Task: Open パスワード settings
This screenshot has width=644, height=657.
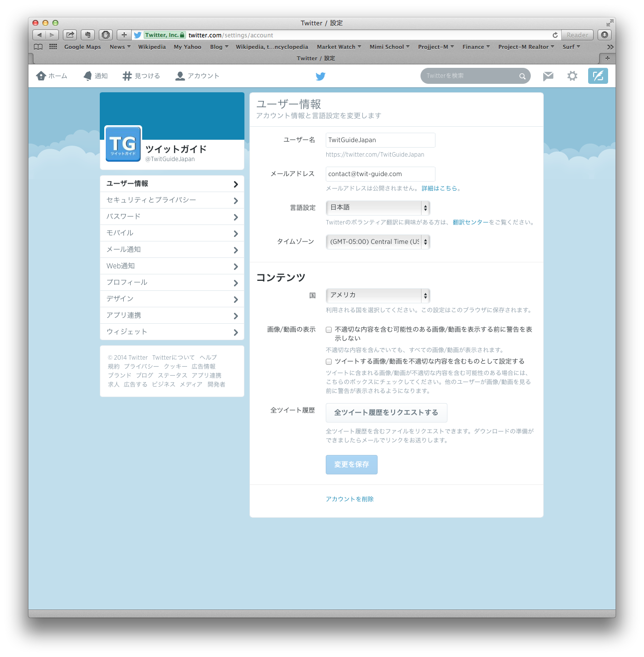Action: (x=172, y=217)
